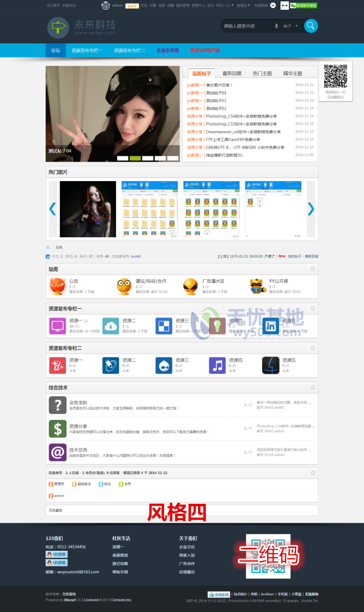
Task: Open post 淘宝爆款打造教程5G
Action: (x=224, y=155)
